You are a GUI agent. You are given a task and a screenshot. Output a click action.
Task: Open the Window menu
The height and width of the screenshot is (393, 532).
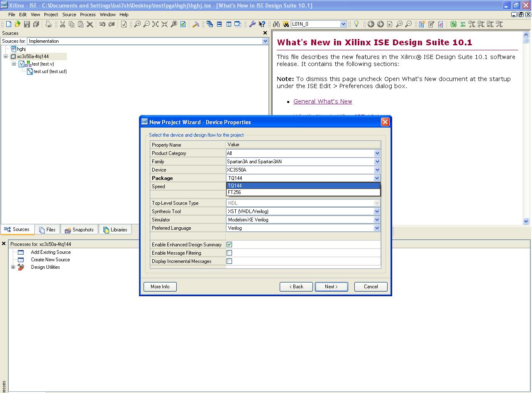[107, 15]
